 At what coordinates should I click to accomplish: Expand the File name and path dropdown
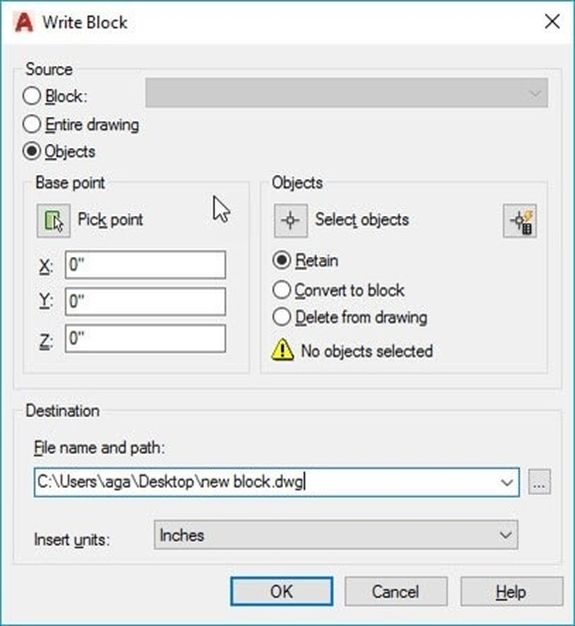coord(507,482)
